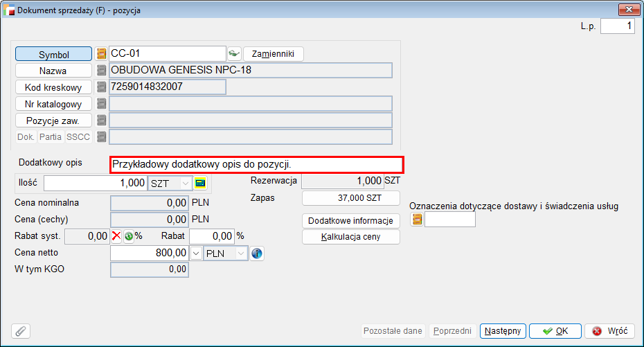Click the blue info icon next to currency
The image size is (644, 347).
pos(257,253)
